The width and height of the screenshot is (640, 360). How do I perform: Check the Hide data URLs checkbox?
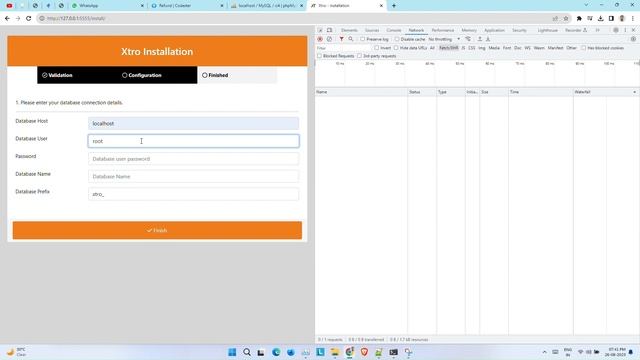tap(396, 48)
